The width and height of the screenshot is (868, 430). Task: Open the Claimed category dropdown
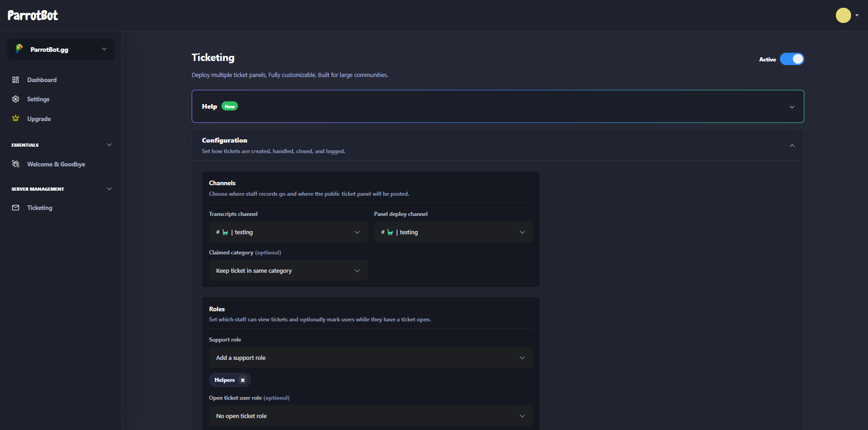point(288,270)
